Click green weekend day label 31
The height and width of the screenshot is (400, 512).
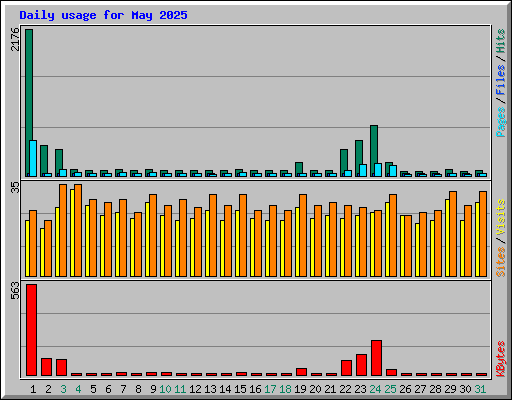(x=480, y=389)
